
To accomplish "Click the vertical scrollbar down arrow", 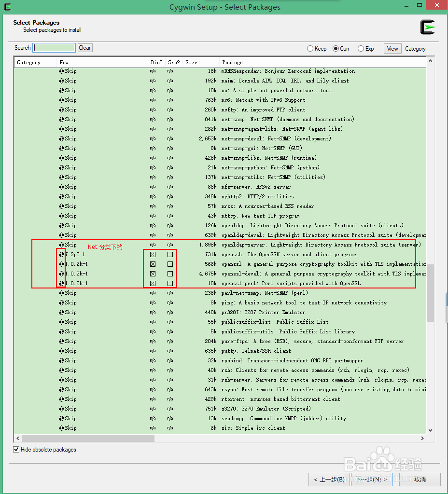I will 430,430.
